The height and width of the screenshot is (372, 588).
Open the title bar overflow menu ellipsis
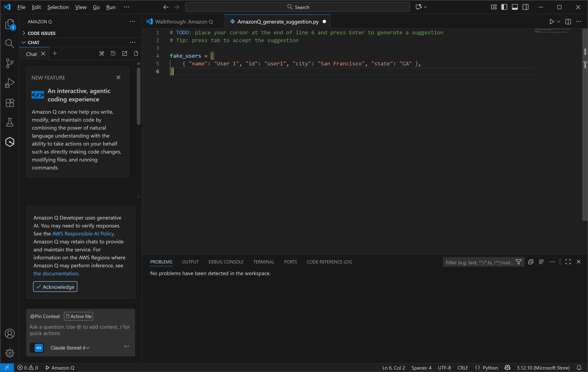coord(127,7)
